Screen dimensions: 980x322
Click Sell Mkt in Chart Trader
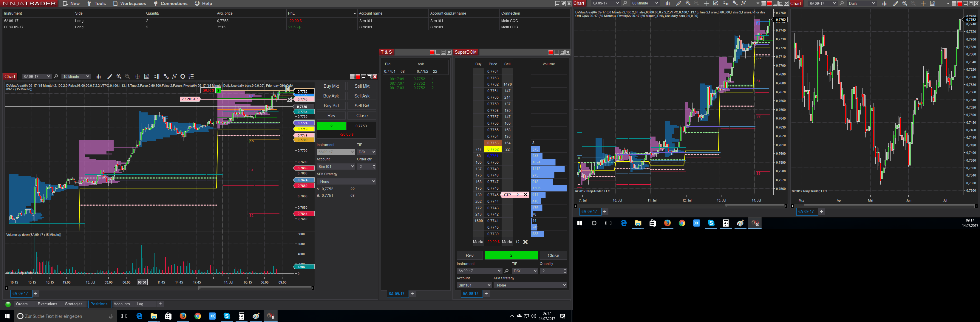pyautogui.click(x=362, y=86)
